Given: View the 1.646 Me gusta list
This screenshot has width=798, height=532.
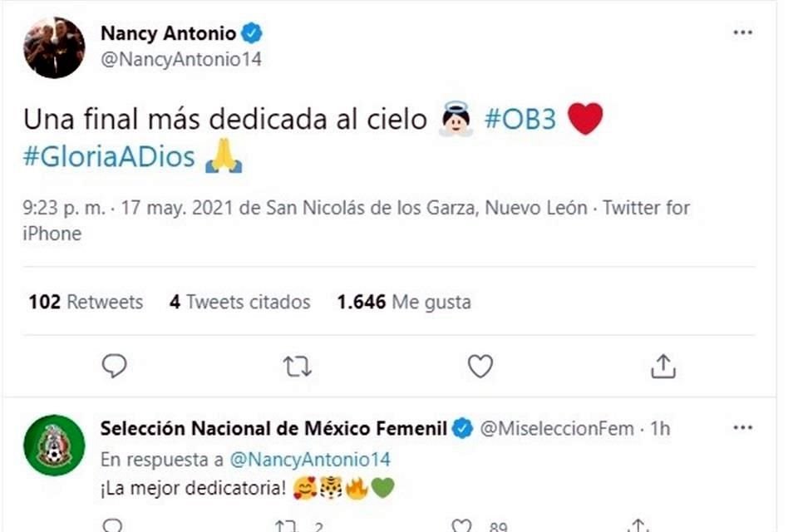Looking at the screenshot, I should pyautogui.click(x=404, y=302).
